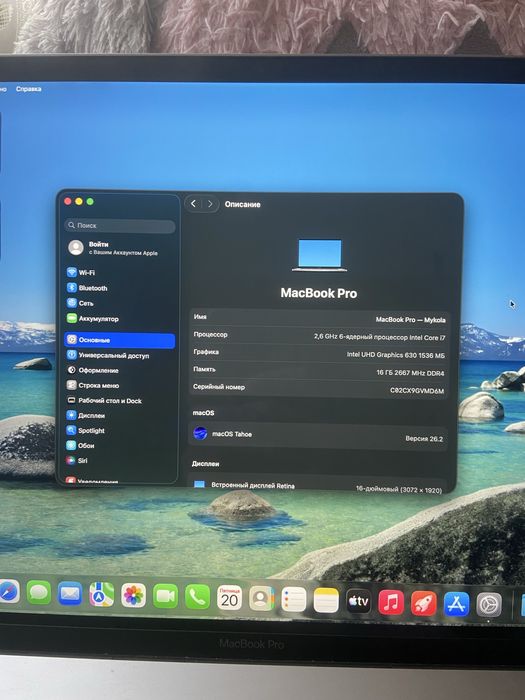Click the green full-screen window button
The width and height of the screenshot is (525, 700).
tap(90, 201)
